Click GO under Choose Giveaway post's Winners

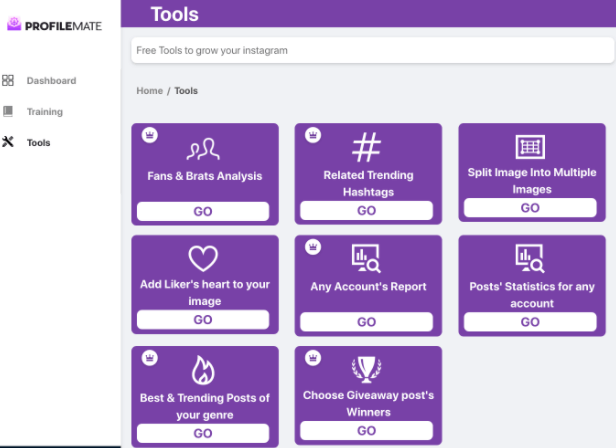(367, 431)
